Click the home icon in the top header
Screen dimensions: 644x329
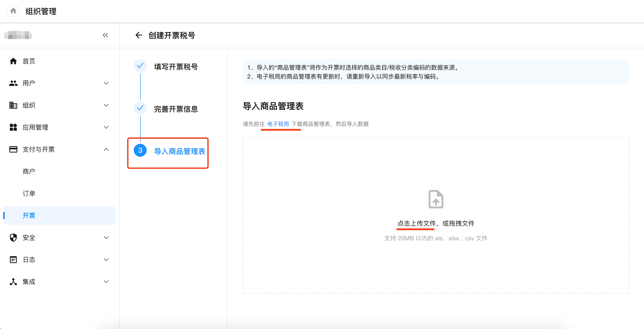click(13, 11)
